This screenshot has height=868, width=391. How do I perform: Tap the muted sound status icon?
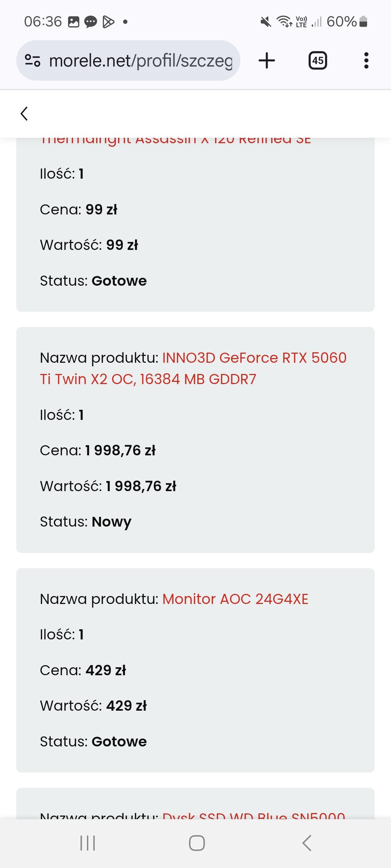point(266,22)
